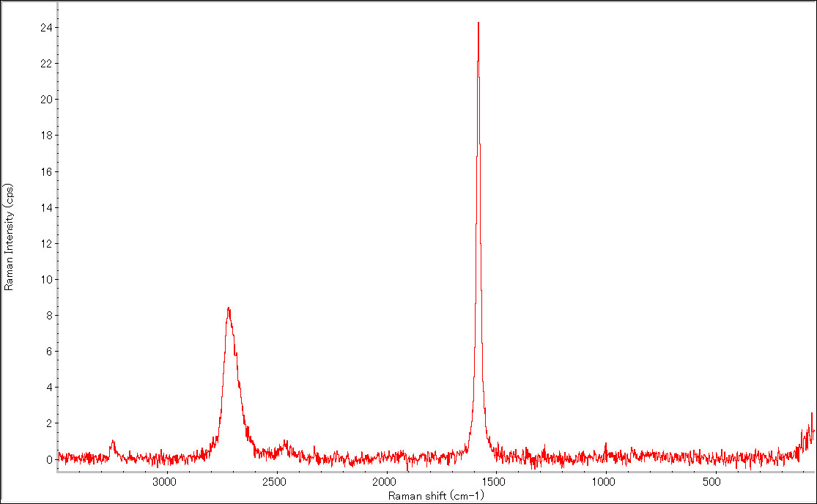Click the y-axis tick label 6
Screen dimensions: 817x504
tap(50, 352)
